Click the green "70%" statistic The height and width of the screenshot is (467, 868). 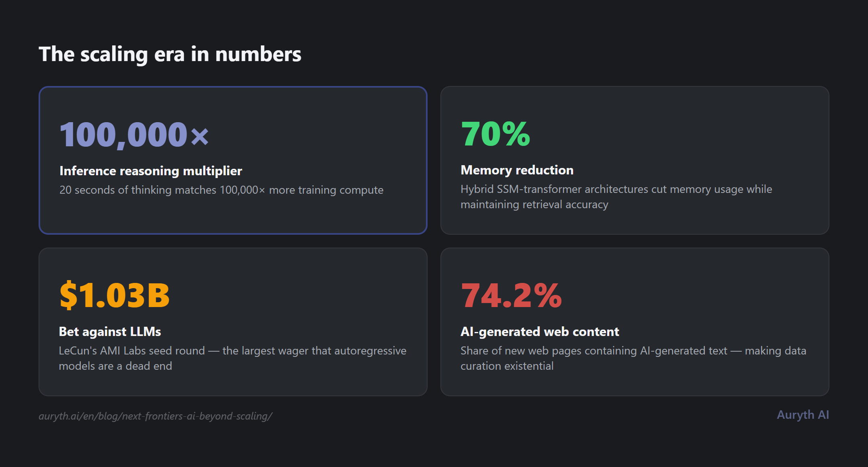[495, 134]
